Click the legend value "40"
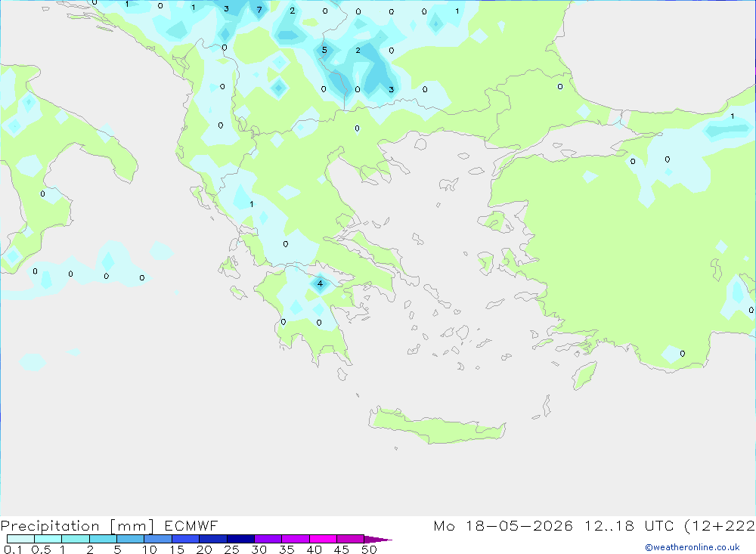This screenshot has width=756, height=554. (314, 549)
